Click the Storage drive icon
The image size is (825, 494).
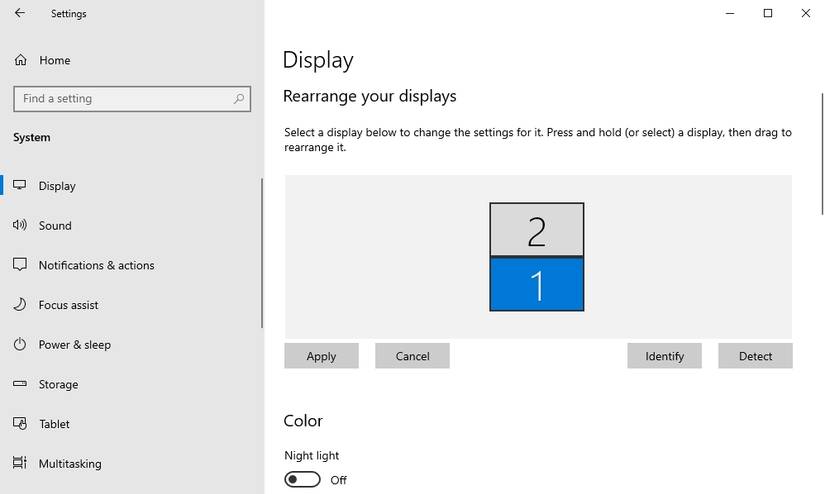20,384
